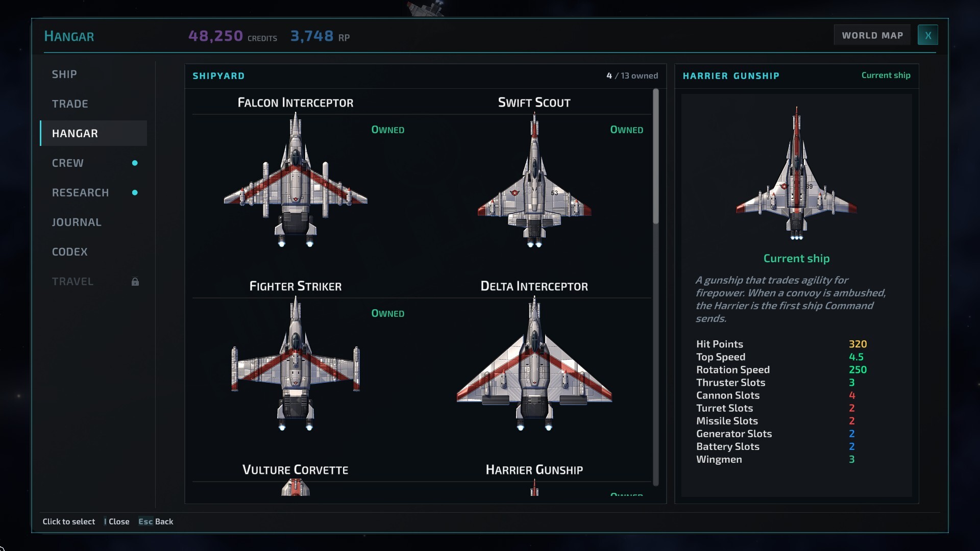Click green Current ship text under preview
Image resolution: width=980 pixels, height=551 pixels.
pyautogui.click(x=796, y=259)
